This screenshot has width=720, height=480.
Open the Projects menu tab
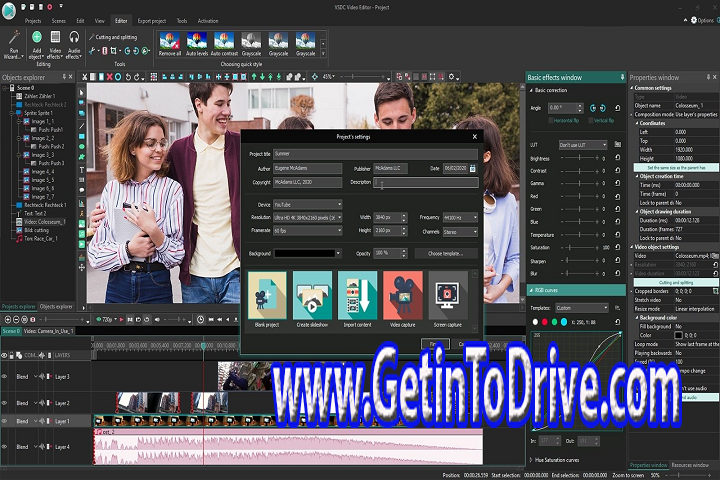point(33,21)
